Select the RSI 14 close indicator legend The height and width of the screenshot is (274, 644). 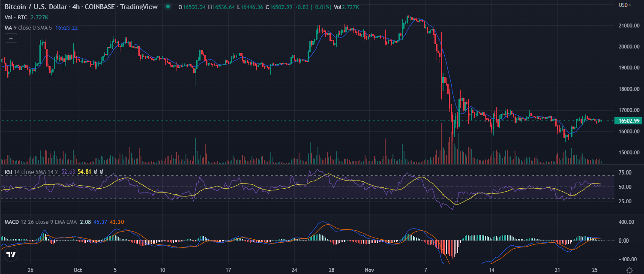click(32, 172)
